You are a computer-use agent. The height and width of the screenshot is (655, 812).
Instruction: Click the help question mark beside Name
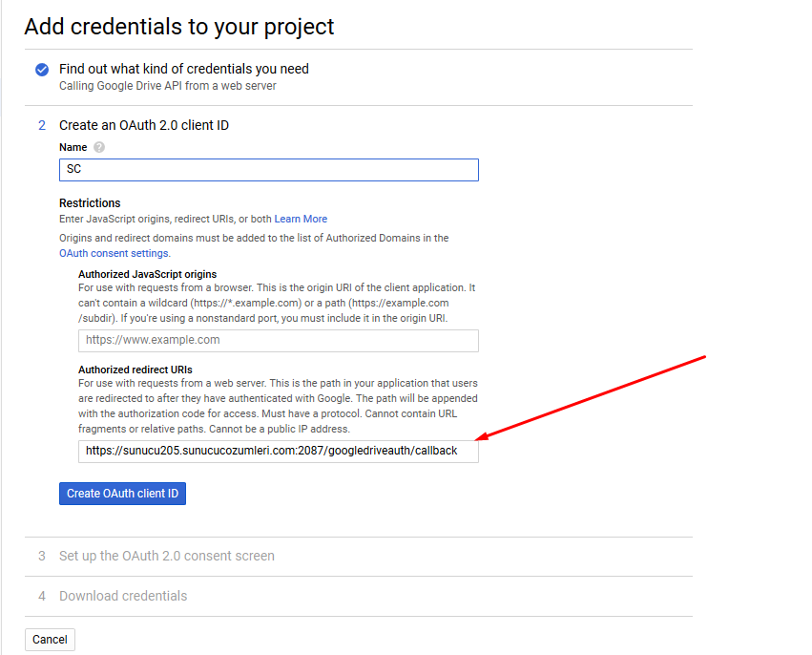99,147
